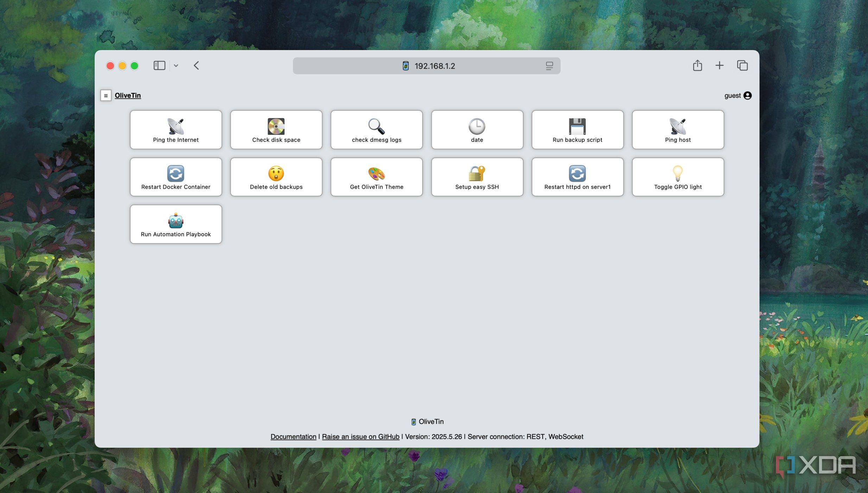This screenshot has width=868, height=493.
Task: Click the Run backup script label
Action: click(577, 140)
